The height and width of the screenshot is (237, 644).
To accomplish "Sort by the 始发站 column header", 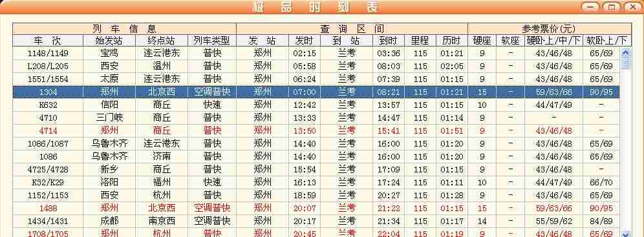I will click(x=109, y=41).
